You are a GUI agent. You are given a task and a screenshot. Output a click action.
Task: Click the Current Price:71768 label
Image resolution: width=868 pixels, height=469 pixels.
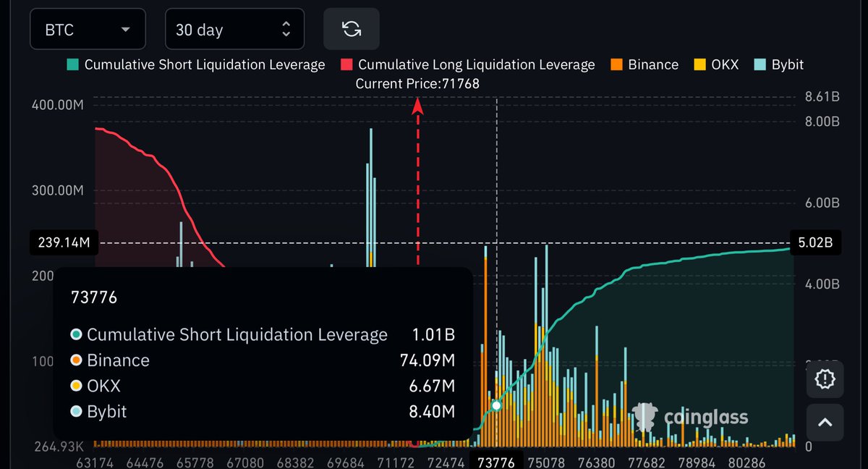coord(417,84)
